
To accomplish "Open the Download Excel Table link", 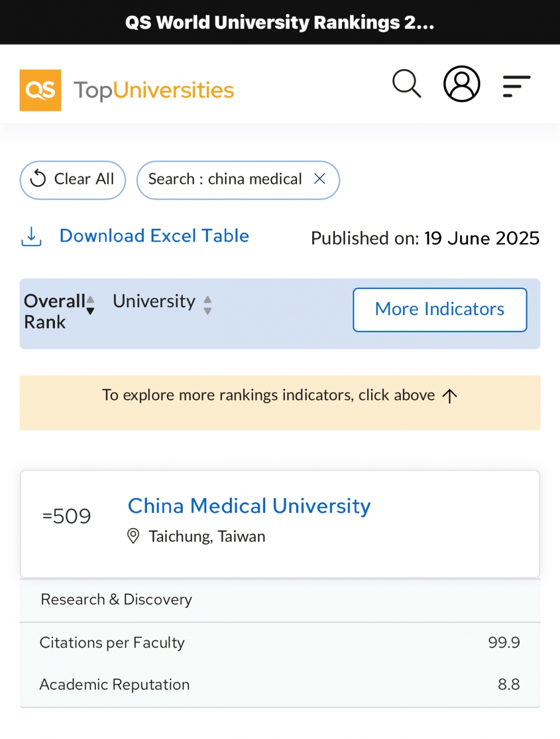I will click(x=154, y=236).
